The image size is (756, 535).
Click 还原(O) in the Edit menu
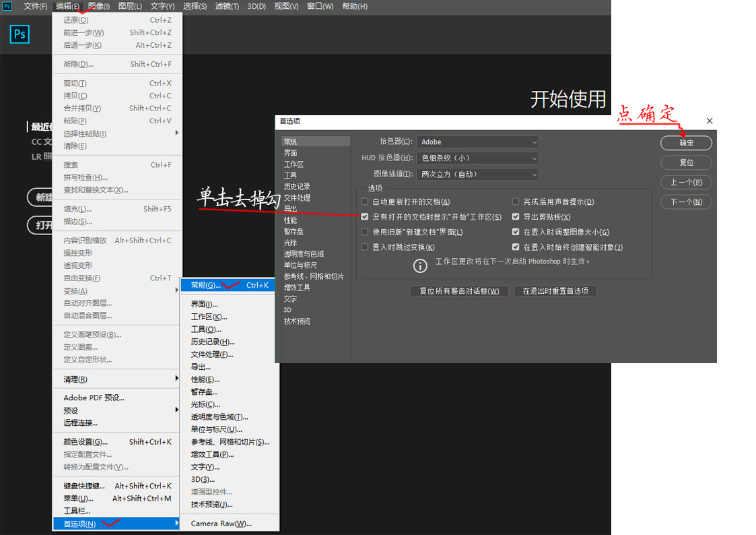[x=117, y=20]
